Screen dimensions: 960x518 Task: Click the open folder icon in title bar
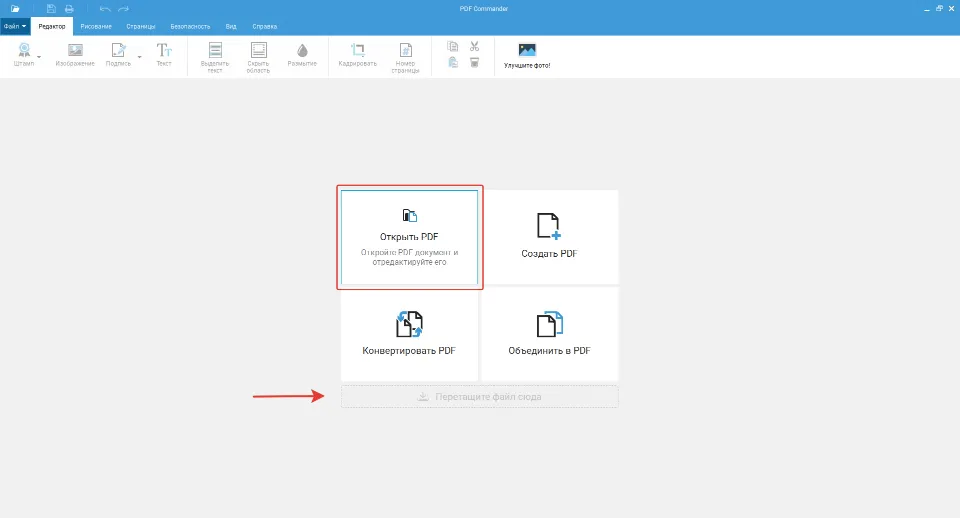point(15,9)
